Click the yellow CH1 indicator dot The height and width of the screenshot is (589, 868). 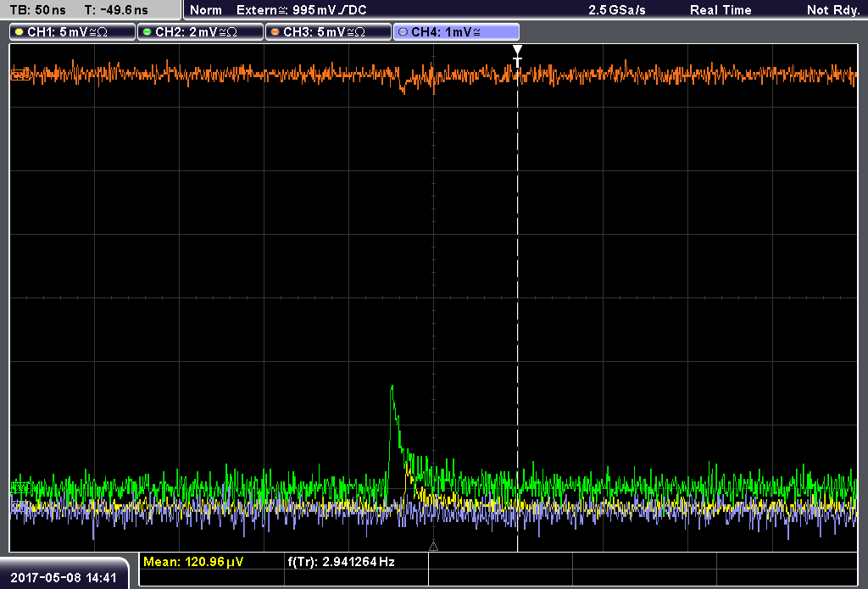pyautogui.click(x=19, y=32)
